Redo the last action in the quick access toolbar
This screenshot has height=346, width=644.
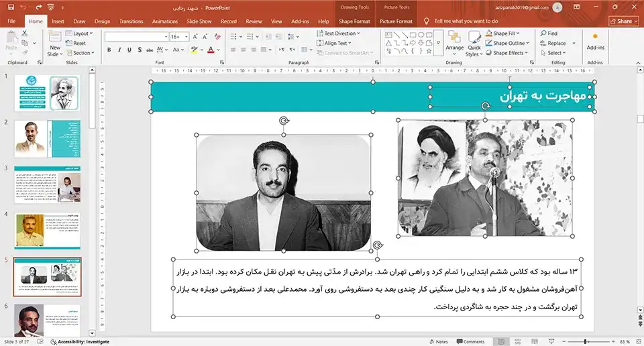(x=39, y=7)
